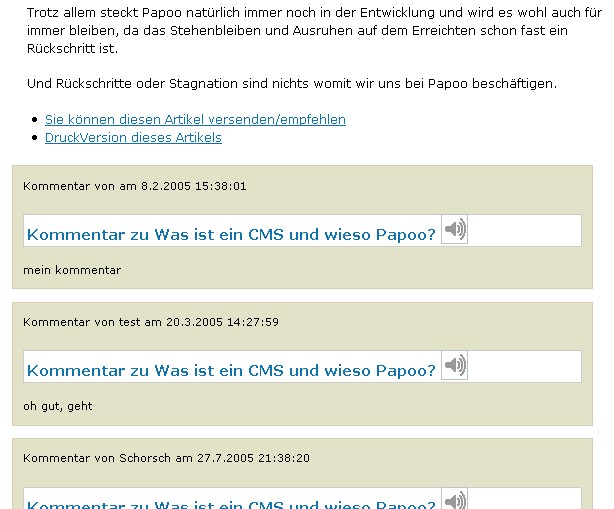Click the comment heading in the 8.2.2005 comment
This screenshot has width=614, height=509.
click(x=231, y=235)
